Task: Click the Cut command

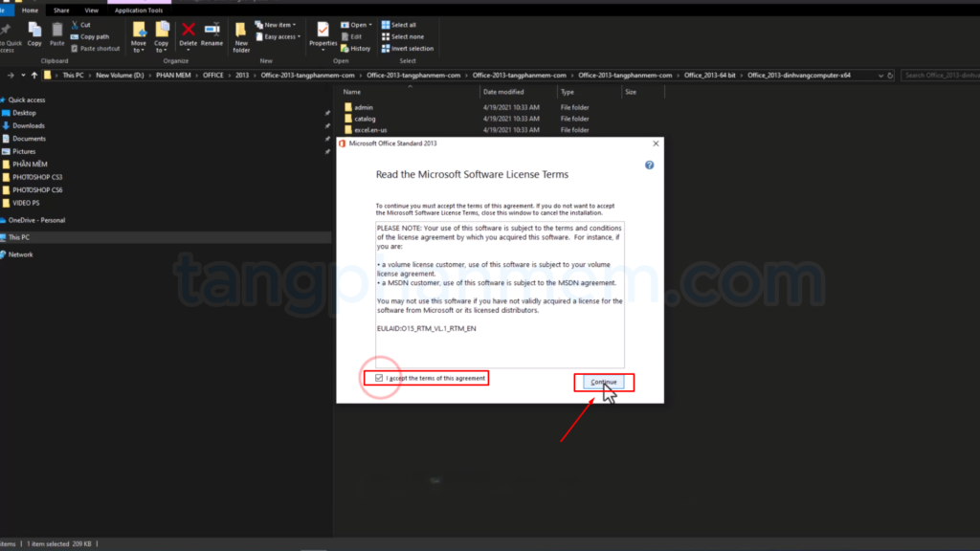Action: click(80, 25)
